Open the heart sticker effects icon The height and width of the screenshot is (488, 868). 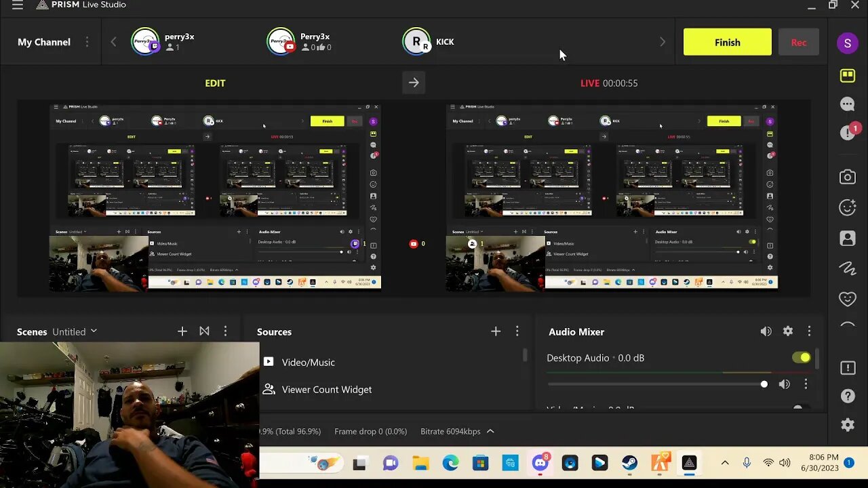(x=847, y=298)
